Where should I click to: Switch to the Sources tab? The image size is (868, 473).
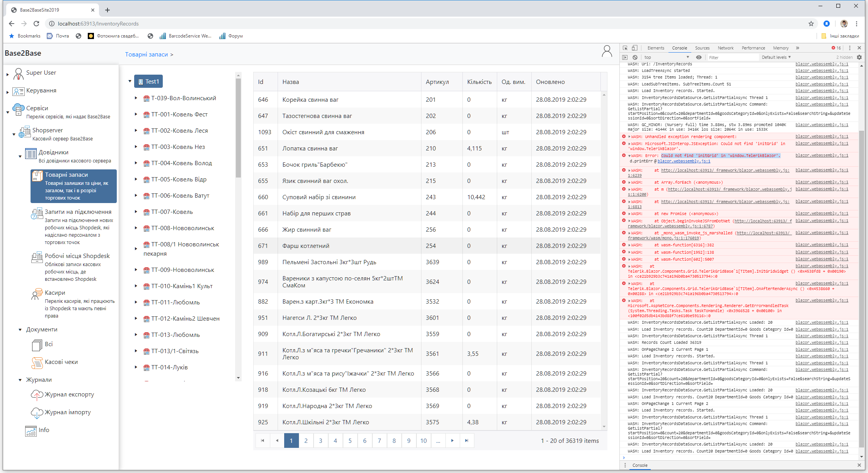tap(702, 48)
